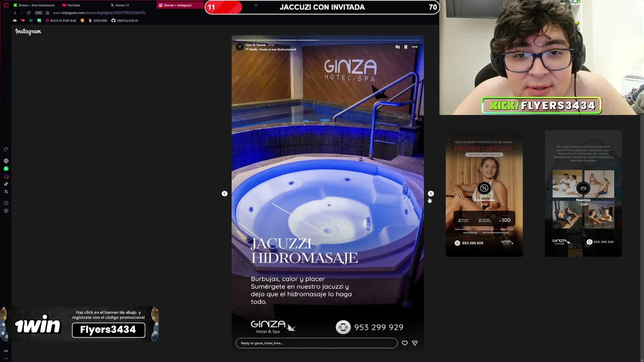Open the orange square icon bookmark
The width and height of the screenshot is (644, 362).
point(83,21)
